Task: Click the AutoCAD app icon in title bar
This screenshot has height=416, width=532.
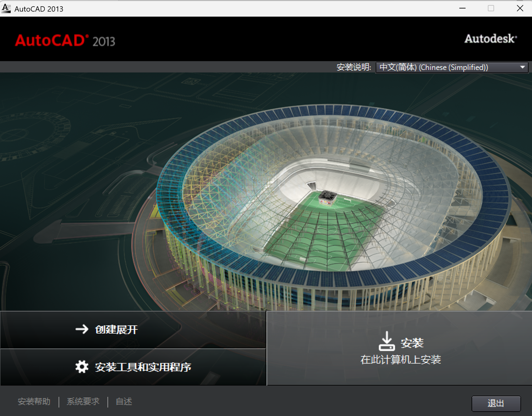Action: (x=6, y=8)
